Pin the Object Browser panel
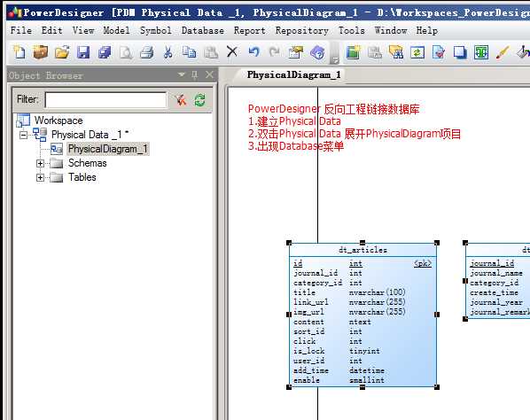The height and width of the screenshot is (420, 530). 195,74
